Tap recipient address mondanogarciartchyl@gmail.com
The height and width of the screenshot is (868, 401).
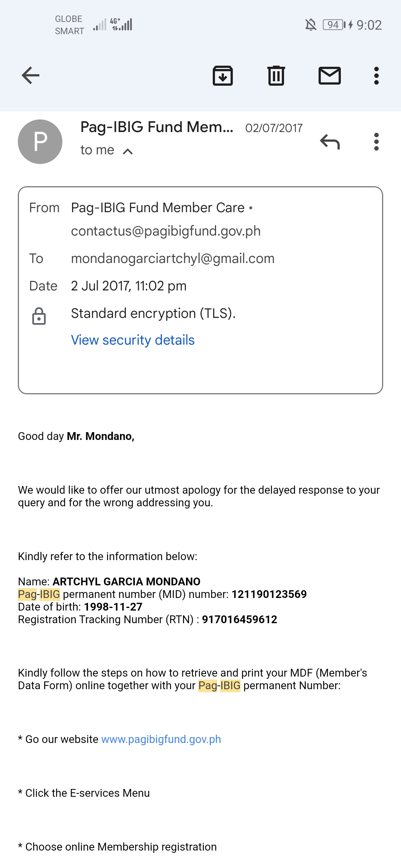tap(173, 259)
